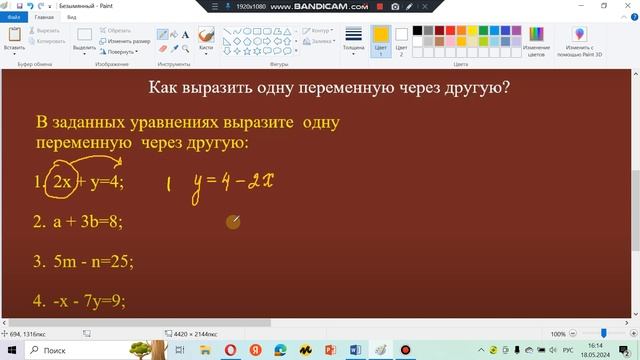This screenshot has height=360, width=640.
Task: Choose the oval shape
Action: pyautogui.click(x=247, y=31)
